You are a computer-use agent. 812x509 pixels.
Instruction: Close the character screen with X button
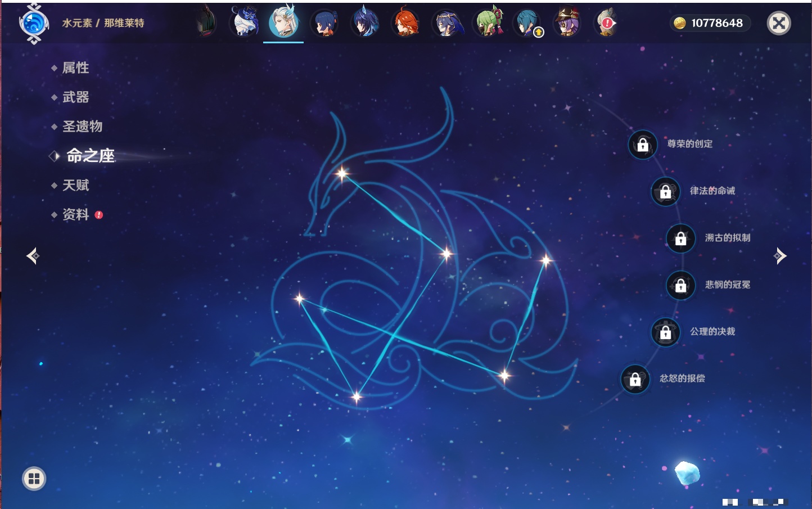pyautogui.click(x=779, y=23)
